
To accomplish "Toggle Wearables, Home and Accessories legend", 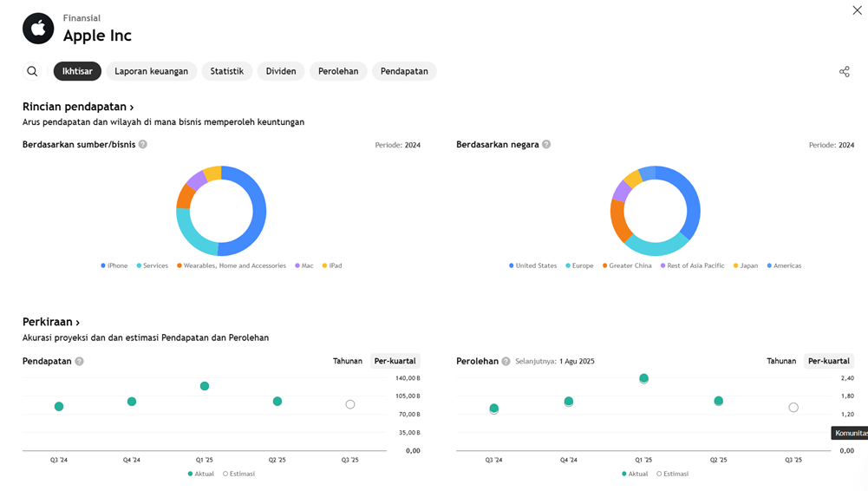I will click(232, 265).
